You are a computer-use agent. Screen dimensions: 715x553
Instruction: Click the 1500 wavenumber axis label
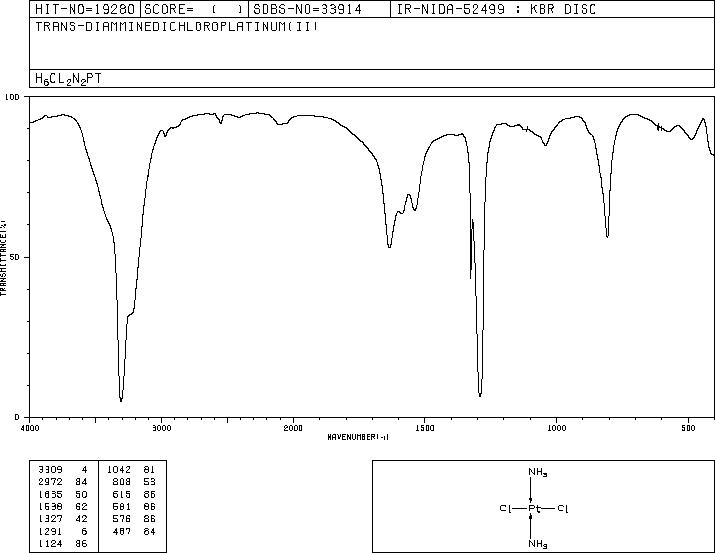click(x=425, y=428)
